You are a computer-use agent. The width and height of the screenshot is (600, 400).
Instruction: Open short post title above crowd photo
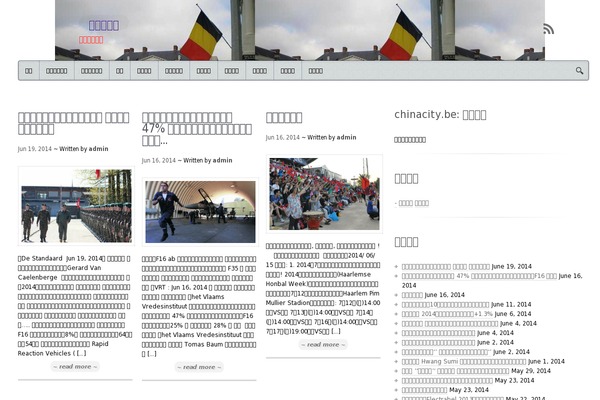coord(284,118)
